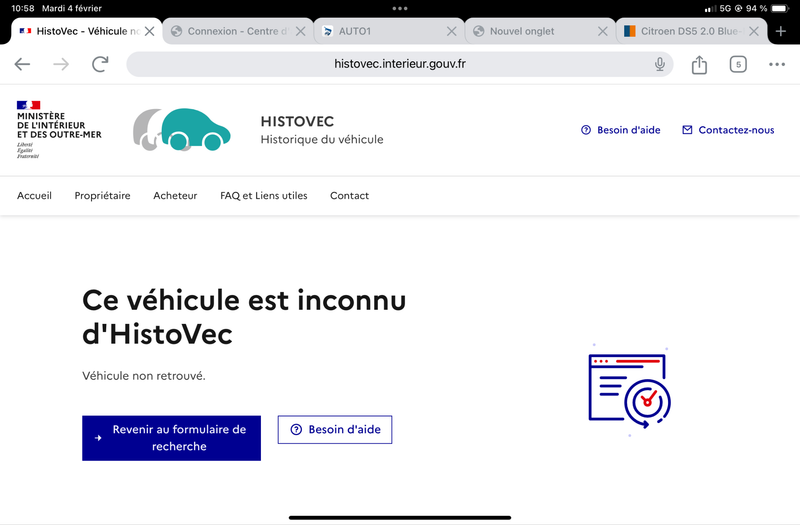The height and width of the screenshot is (525, 800).
Task: Click the HISTOVEC site title
Action: [297, 121]
